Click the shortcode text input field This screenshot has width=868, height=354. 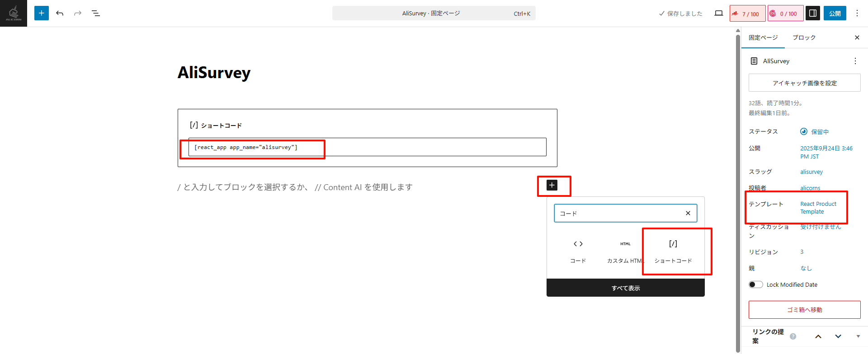coord(367,147)
